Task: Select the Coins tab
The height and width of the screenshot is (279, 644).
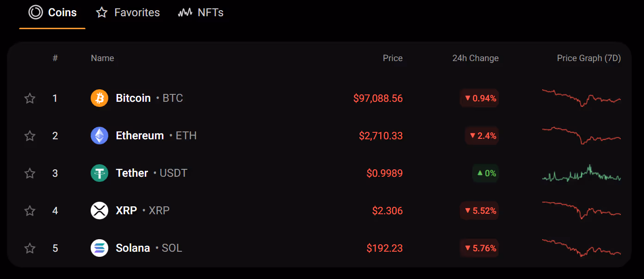Action: [x=53, y=12]
